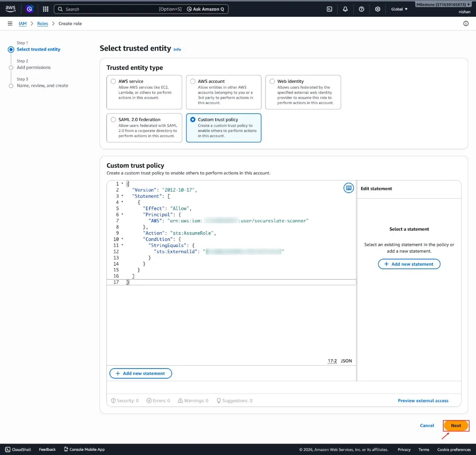The image size is (476, 455).
Task: Select the AWS account entity type
Action: 224,92
